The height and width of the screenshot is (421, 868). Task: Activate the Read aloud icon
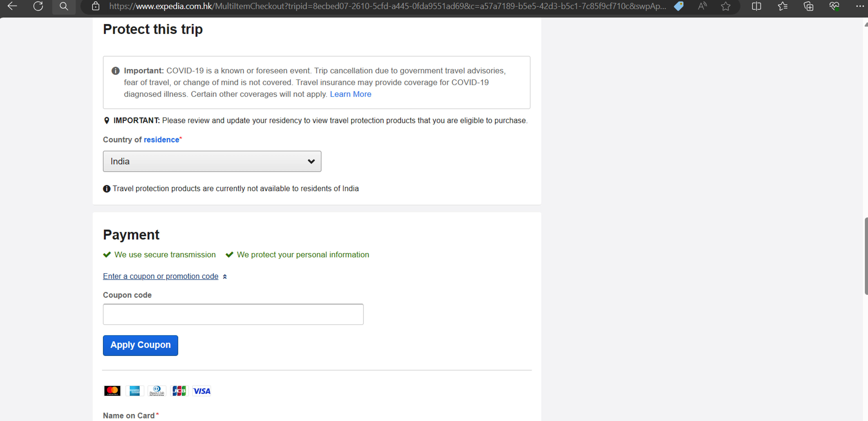pyautogui.click(x=702, y=6)
